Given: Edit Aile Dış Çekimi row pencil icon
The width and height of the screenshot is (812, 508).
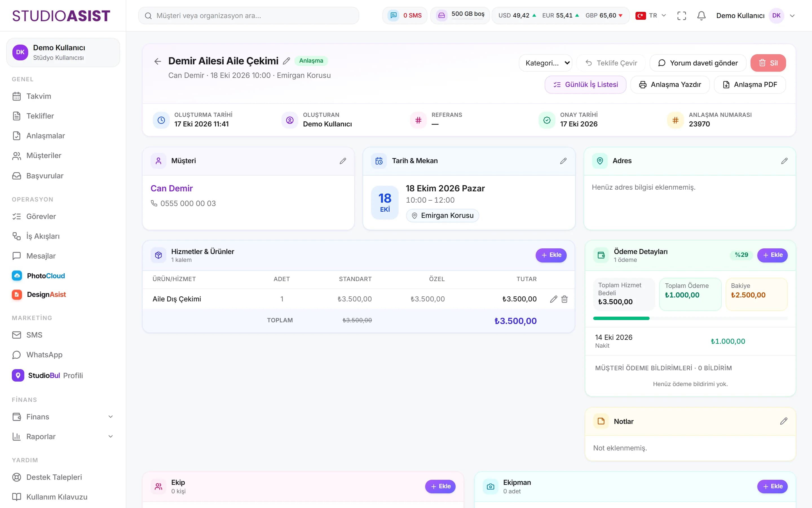Looking at the screenshot, I should 554,299.
